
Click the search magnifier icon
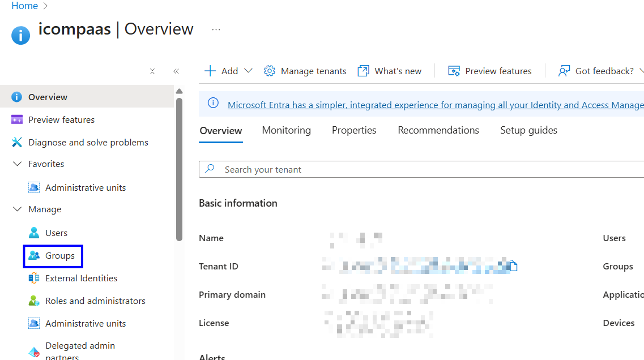(x=210, y=169)
